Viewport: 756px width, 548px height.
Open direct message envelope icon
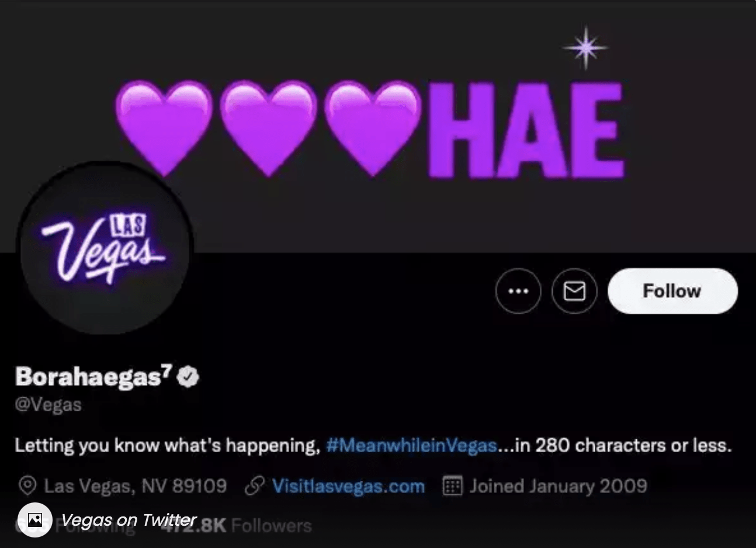tap(574, 291)
